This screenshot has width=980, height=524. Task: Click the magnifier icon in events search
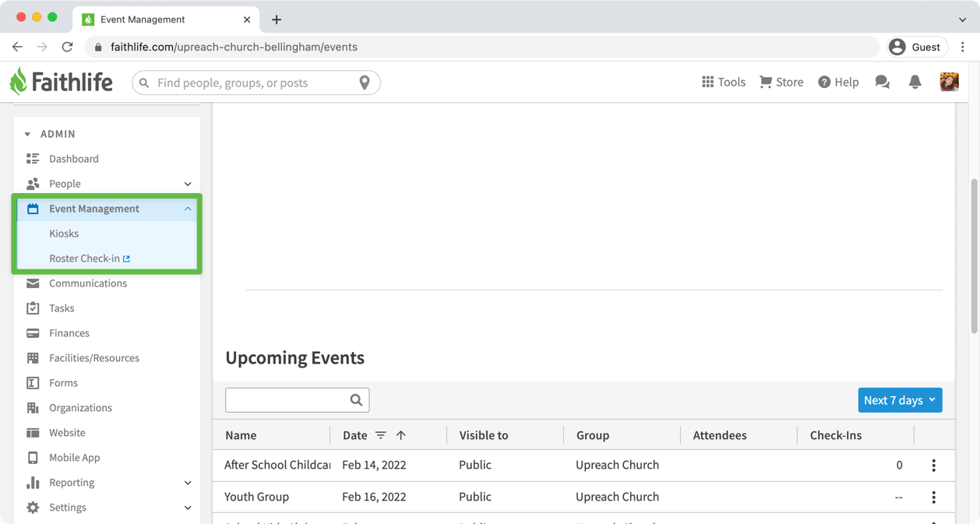(356, 400)
